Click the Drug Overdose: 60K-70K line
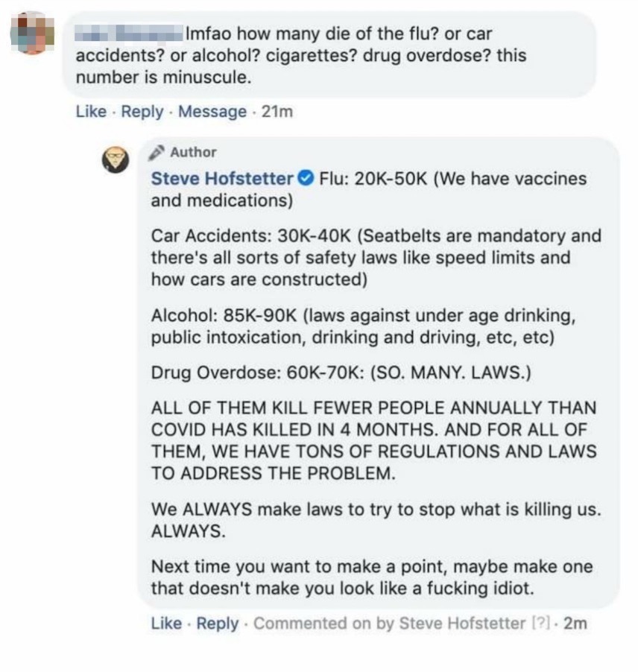638x672 pixels. (x=341, y=373)
